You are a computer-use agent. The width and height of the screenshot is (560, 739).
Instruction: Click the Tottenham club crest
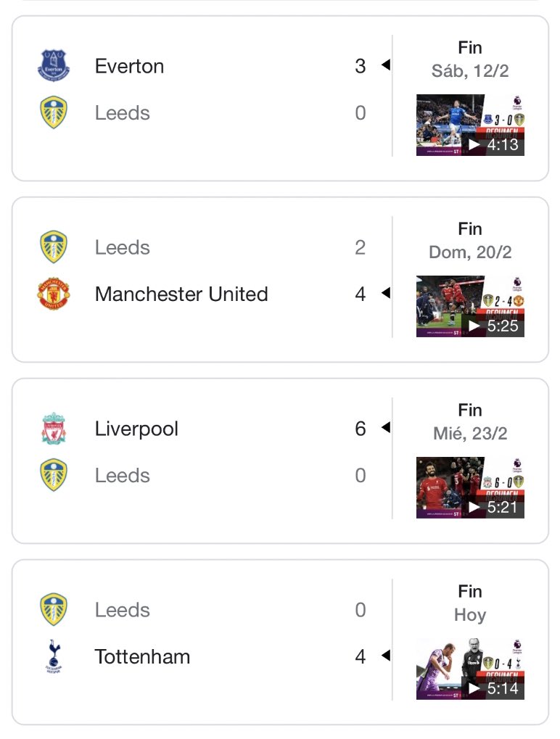click(x=54, y=657)
